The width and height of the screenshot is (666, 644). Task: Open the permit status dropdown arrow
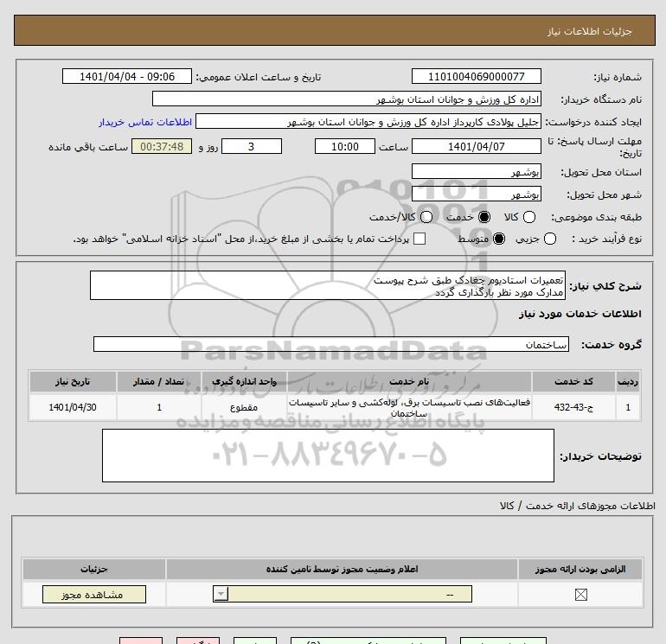point(221,594)
